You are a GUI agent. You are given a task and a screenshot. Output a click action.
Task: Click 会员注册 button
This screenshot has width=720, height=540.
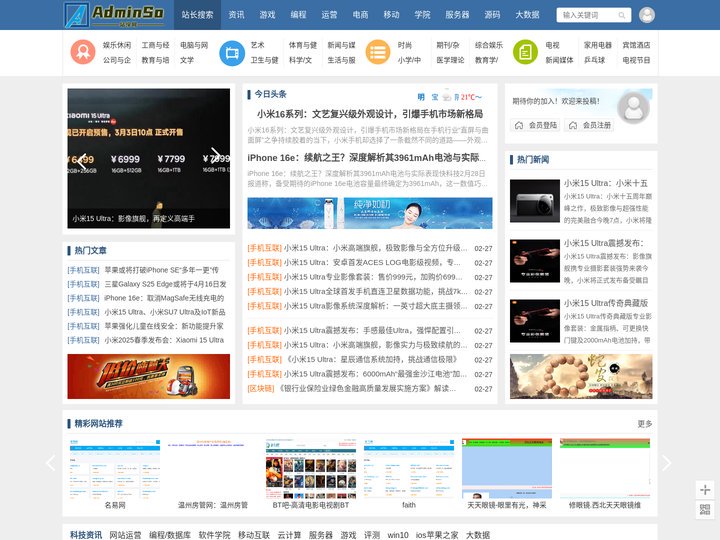pyautogui.click(x=589, y=125)
